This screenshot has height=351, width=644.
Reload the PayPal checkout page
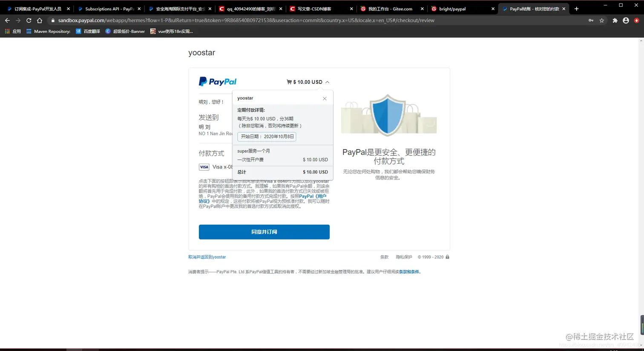point(29,20)
